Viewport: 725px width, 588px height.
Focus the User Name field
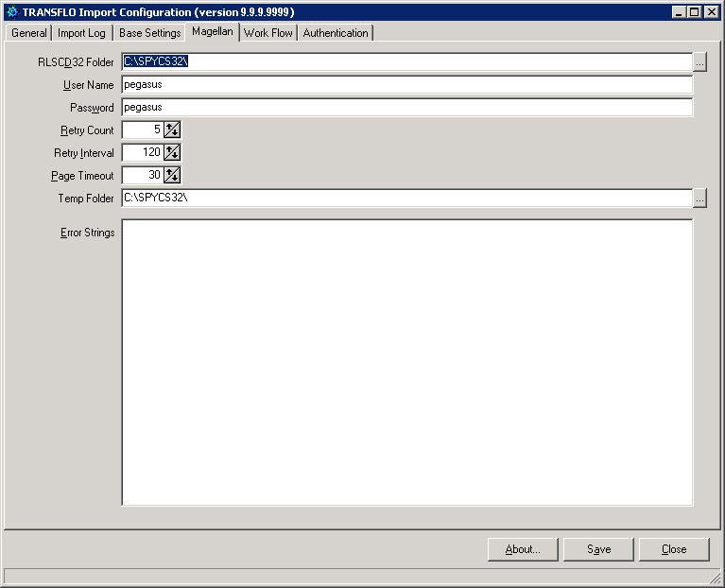406,84
